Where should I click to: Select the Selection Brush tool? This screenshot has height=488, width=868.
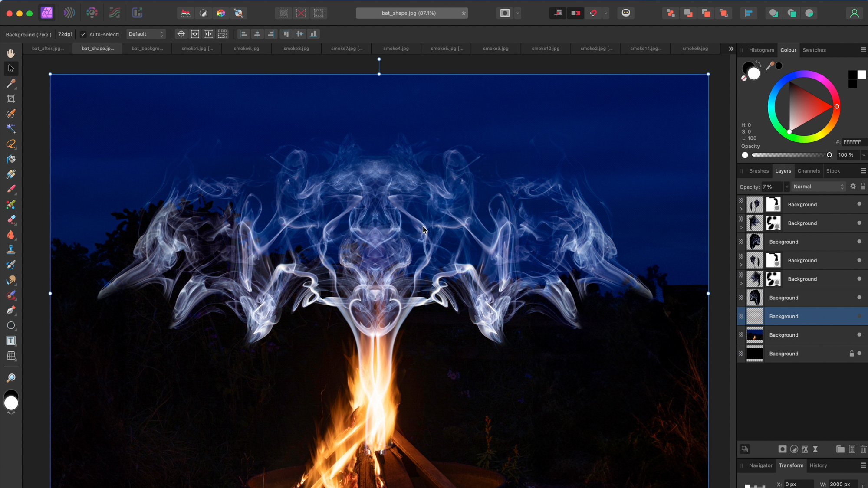pos(11,114)
